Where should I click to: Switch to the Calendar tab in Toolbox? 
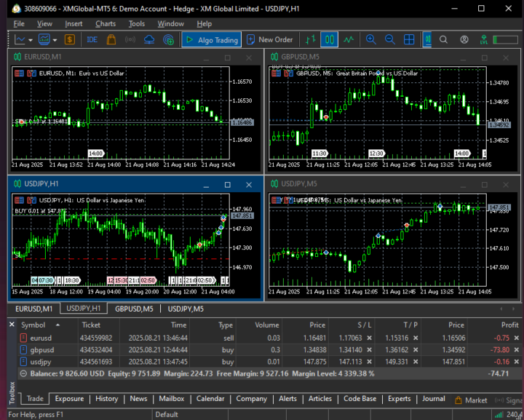click(x=210, y=399)
